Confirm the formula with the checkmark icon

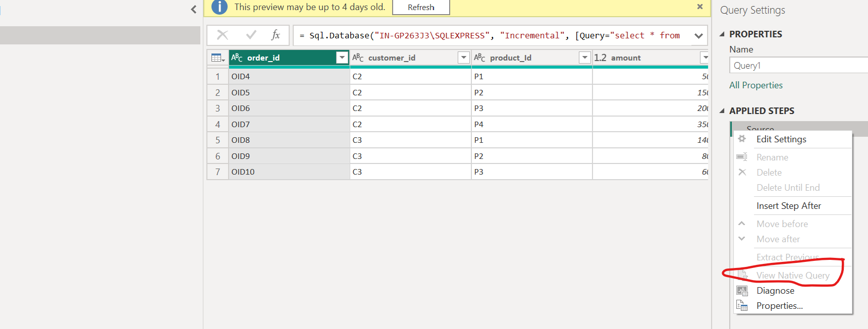click(x=251, y=35)
